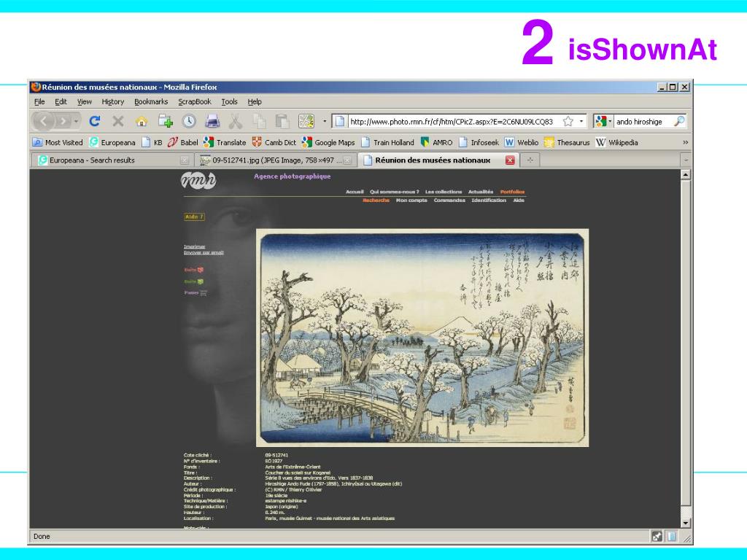The width and height of the screenshot is (747, 560).
Task: Open the Weblio bookmark
Action: tap(522, 142)
